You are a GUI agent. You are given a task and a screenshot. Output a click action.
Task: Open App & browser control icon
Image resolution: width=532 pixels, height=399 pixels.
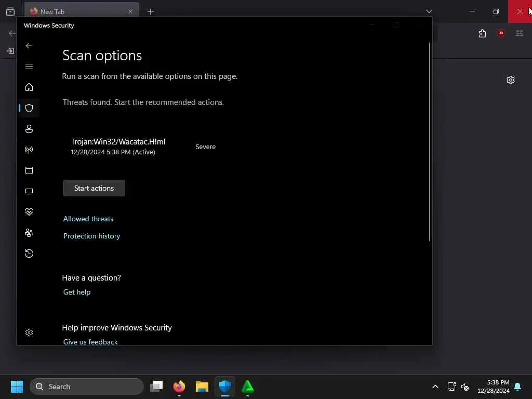tap(29, 170)
